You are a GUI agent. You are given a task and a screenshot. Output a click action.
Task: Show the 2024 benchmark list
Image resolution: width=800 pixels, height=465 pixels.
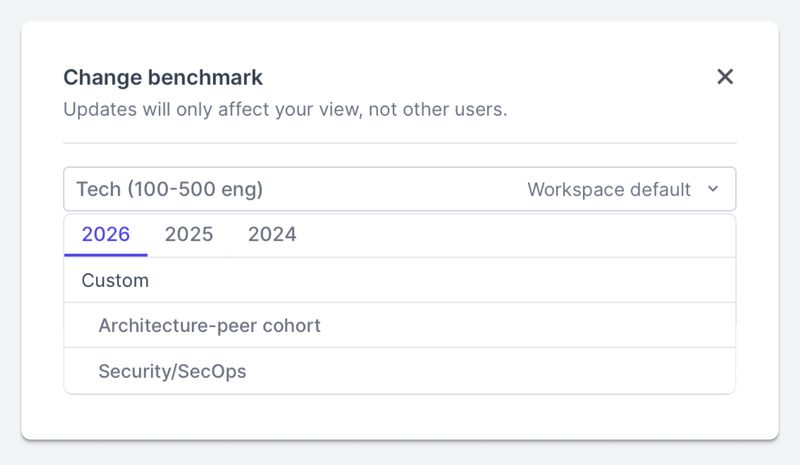coord(272,235)
